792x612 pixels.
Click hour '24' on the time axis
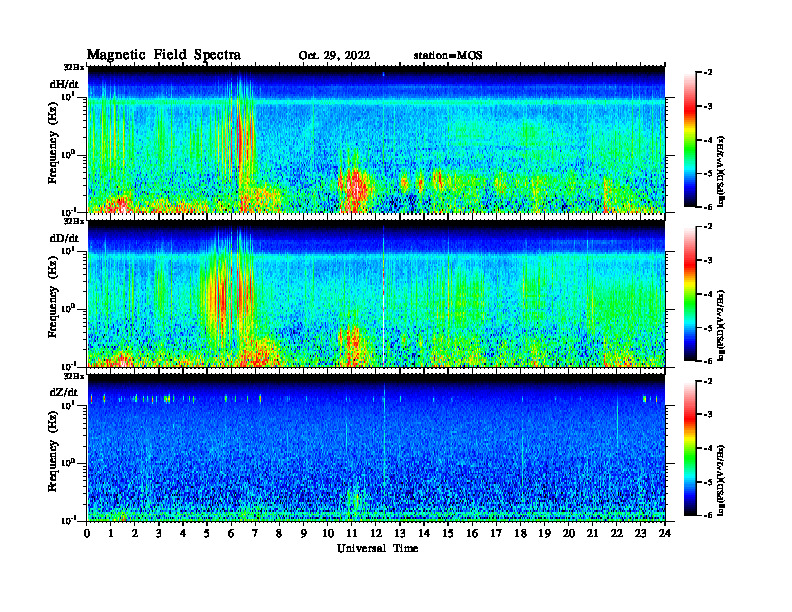pos(665,533)
